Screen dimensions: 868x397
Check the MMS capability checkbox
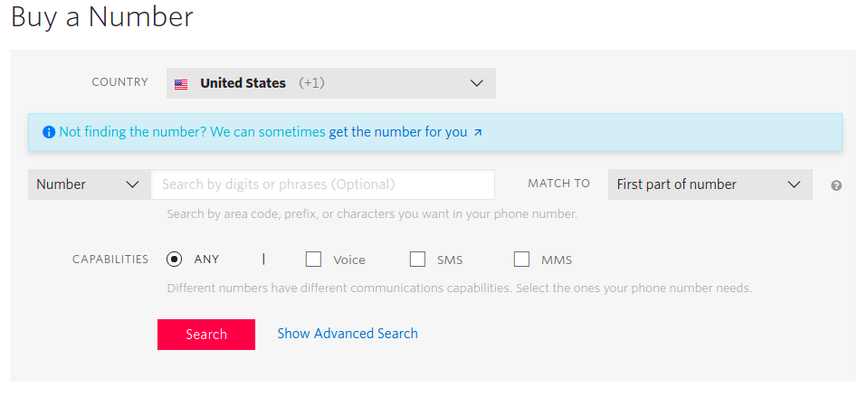(521, 259)
